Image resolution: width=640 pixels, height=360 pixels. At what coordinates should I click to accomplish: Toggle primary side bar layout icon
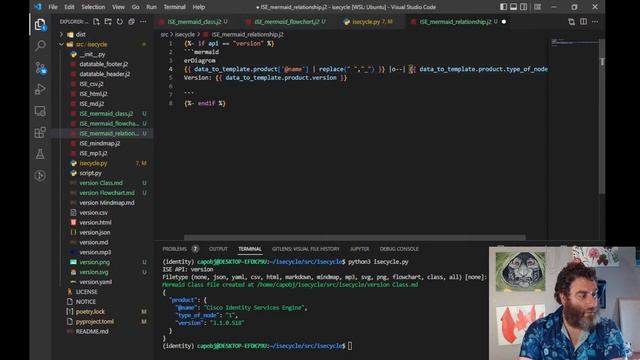(503, 7)
